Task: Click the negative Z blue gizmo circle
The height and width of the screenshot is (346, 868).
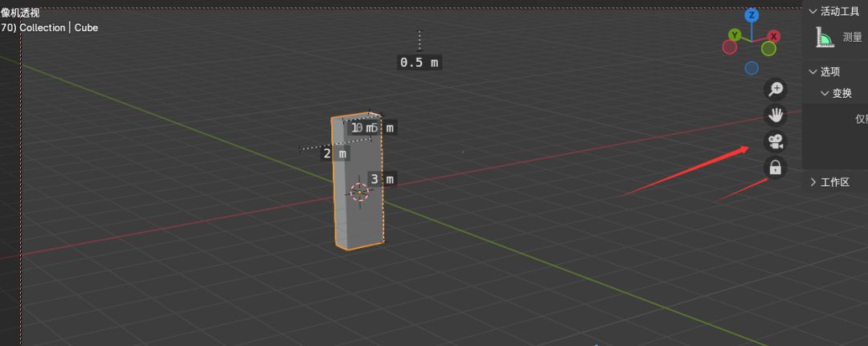Action: (751, 68)
